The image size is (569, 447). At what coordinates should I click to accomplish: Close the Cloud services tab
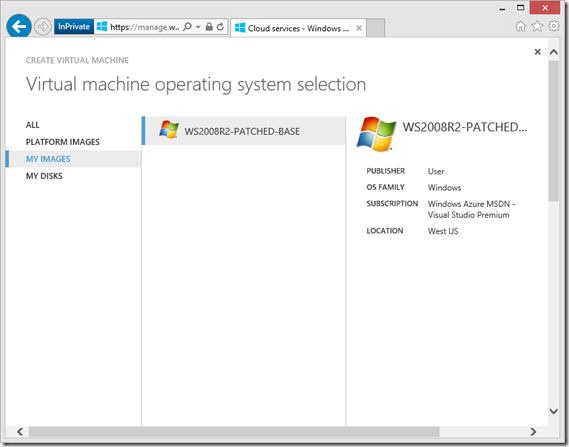click(x=359, y=28)
